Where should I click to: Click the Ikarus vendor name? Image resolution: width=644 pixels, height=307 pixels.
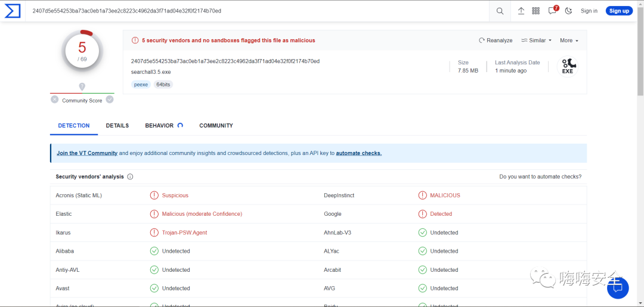(x=63, y=232)
